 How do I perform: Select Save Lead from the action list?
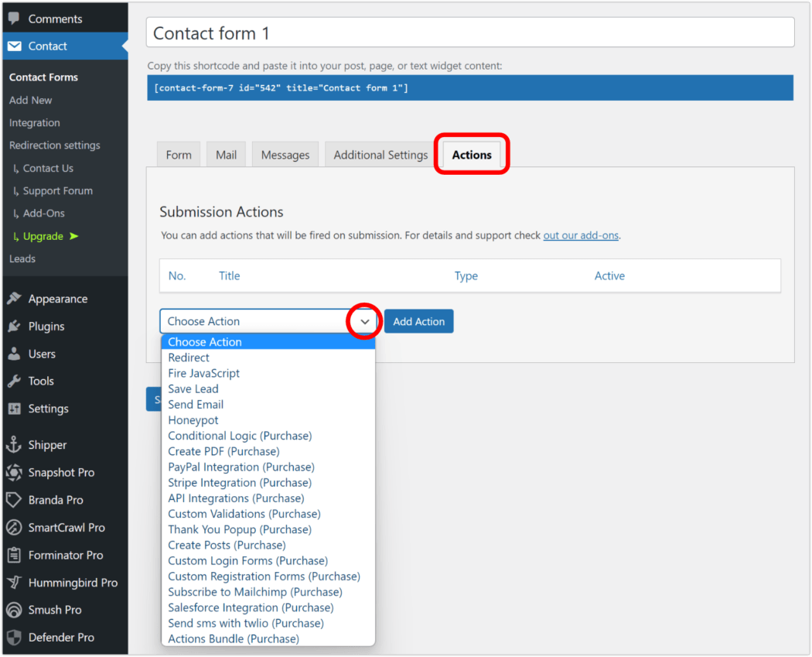click(x=193, y=388)
